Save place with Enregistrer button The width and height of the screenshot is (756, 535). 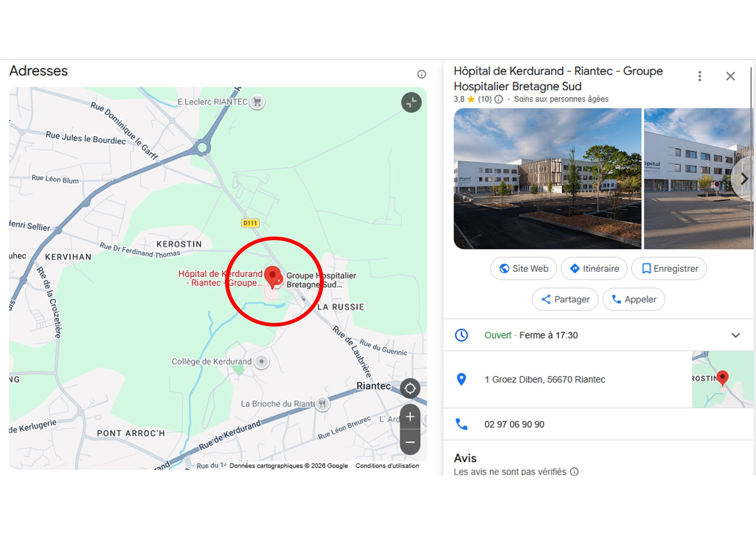[669, 269]
